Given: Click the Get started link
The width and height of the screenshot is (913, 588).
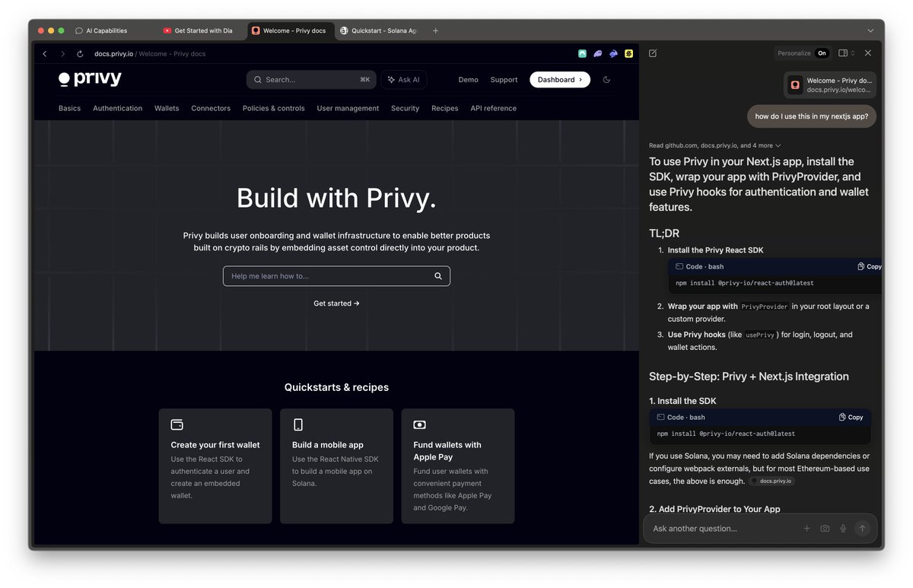Looking at the screenshot, I should coord(336,304).
